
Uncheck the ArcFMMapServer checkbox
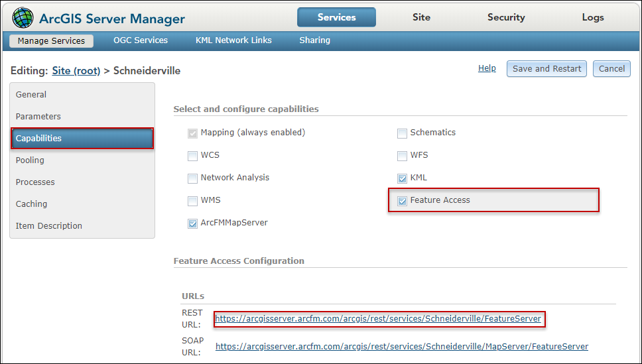point(192,223)
